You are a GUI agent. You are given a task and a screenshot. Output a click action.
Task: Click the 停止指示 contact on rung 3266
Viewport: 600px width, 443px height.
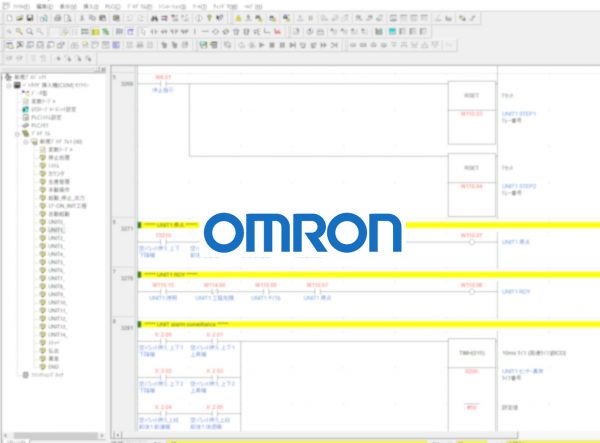pyautogui.click(x=163, y=84)
